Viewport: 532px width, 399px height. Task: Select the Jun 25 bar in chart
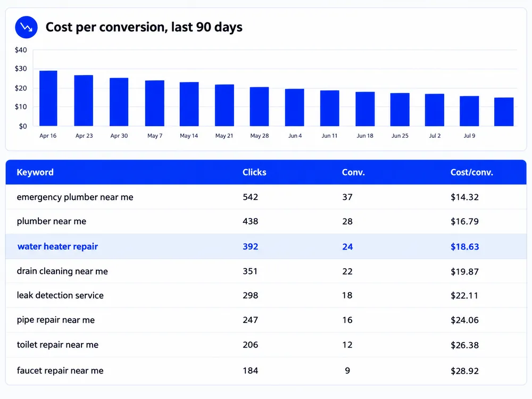click(x=400, y=110)
